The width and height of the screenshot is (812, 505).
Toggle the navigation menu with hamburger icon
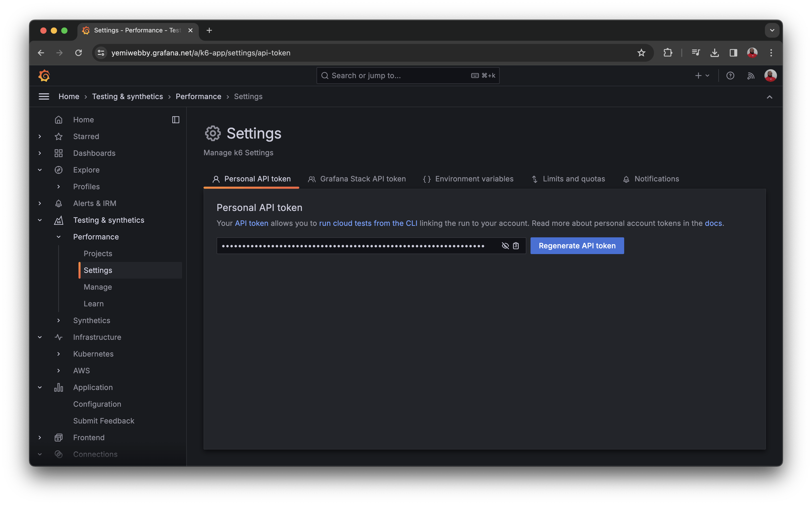pos(44,96)
